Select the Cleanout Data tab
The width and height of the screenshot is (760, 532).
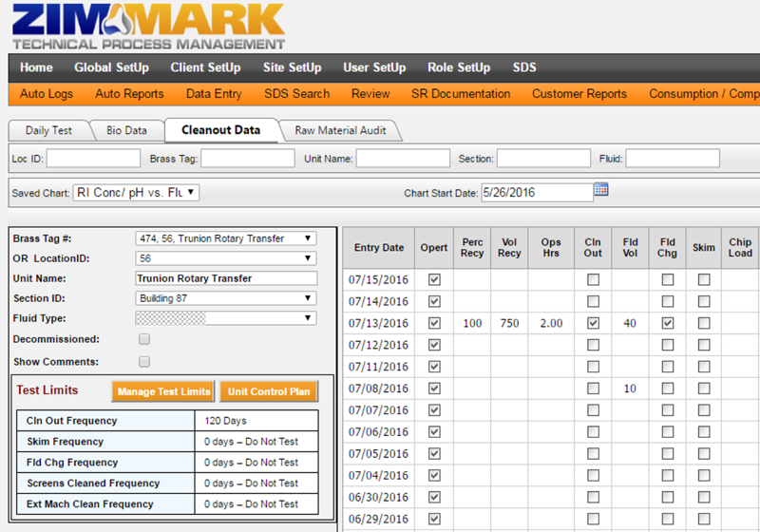(221, 130)
